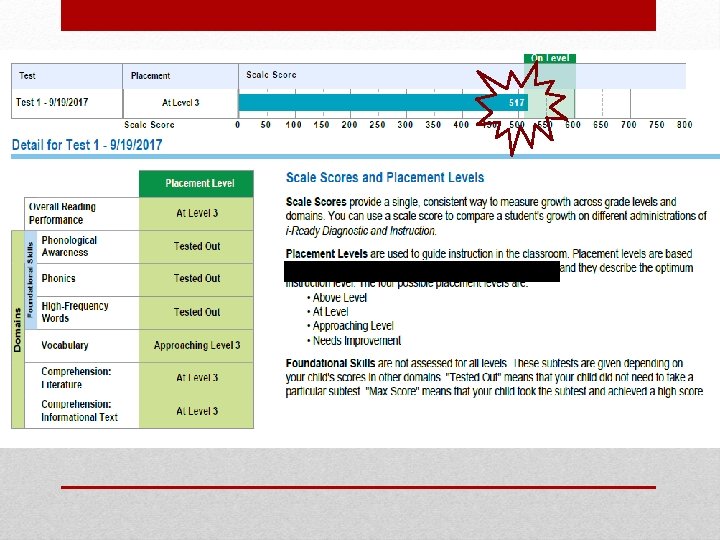Image resolution: width=720 pixels, height=540 pixels.
Task: Click the 'At Level' bullet
Action: click(x=330, y=312)
